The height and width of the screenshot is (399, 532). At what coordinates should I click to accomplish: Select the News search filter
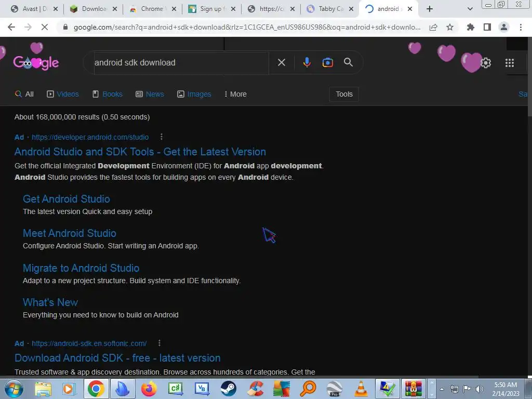click(x=150, y=94)
